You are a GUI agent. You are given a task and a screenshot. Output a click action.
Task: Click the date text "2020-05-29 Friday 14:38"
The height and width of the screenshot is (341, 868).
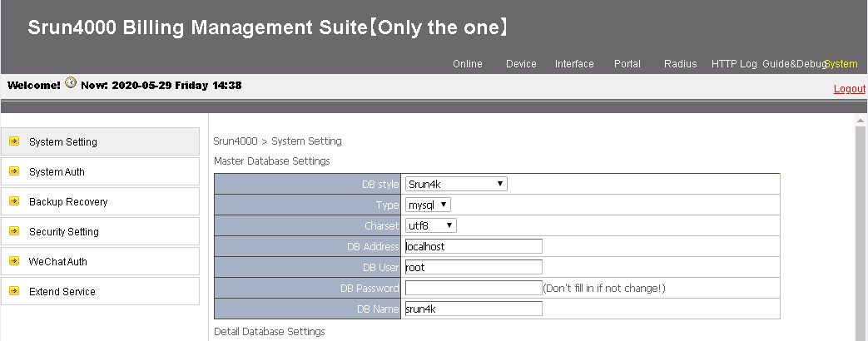coord(176,85)
